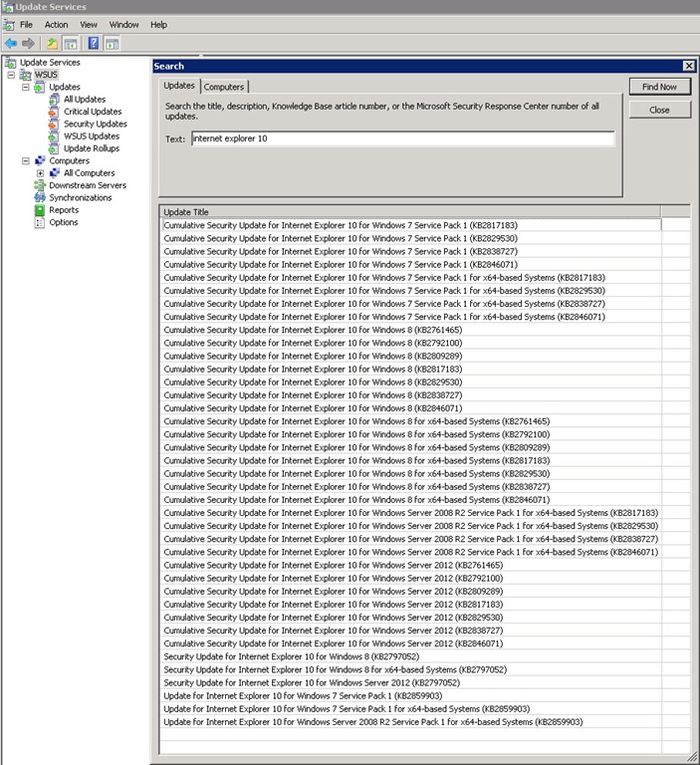Select Update Server 2008 R2 KB2859903 row
The width and height of the screenshot is (700, 765).
(410, 722)
